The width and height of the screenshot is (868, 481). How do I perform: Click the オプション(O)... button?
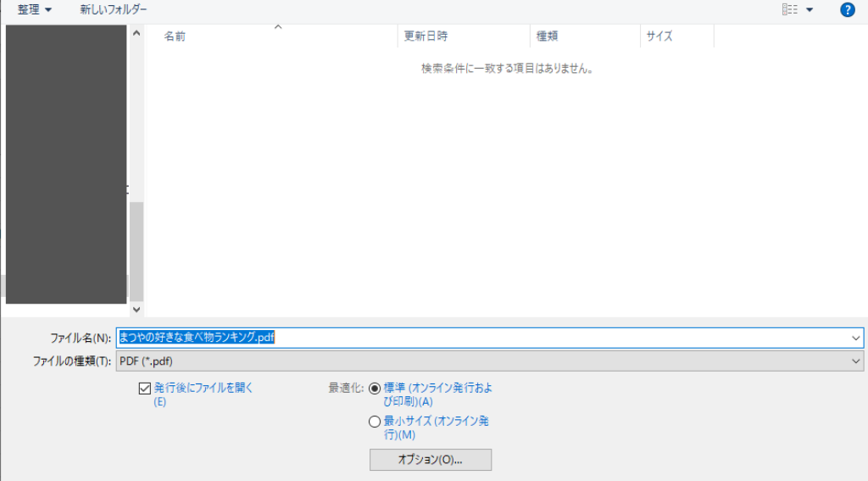point(431,459)
